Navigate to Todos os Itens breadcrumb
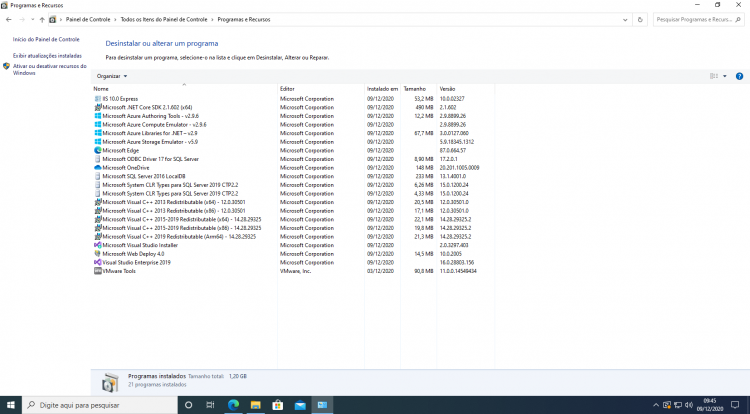 164,20
